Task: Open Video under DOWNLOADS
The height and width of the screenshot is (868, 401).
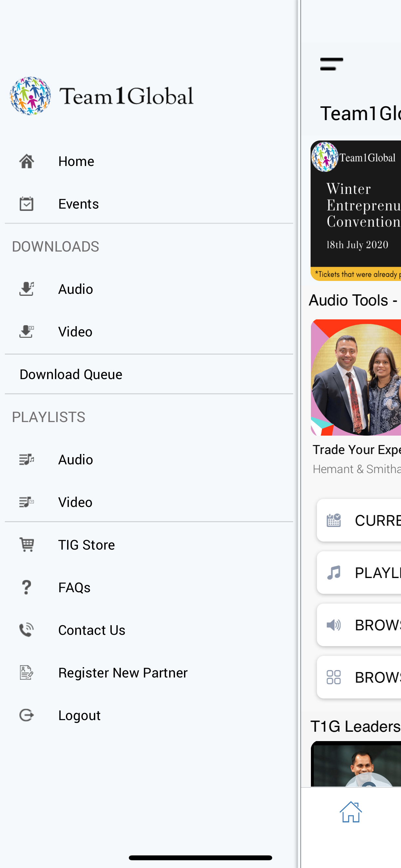Action: pos(149,332)
